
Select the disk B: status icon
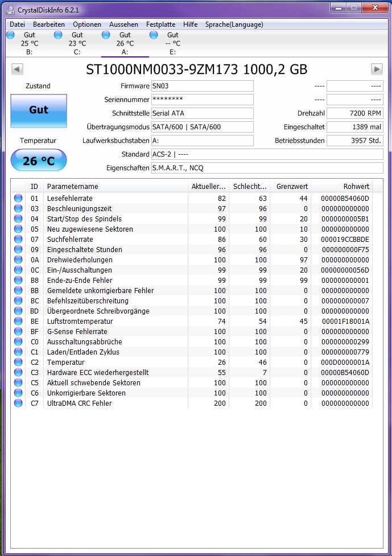coord(11,35)
